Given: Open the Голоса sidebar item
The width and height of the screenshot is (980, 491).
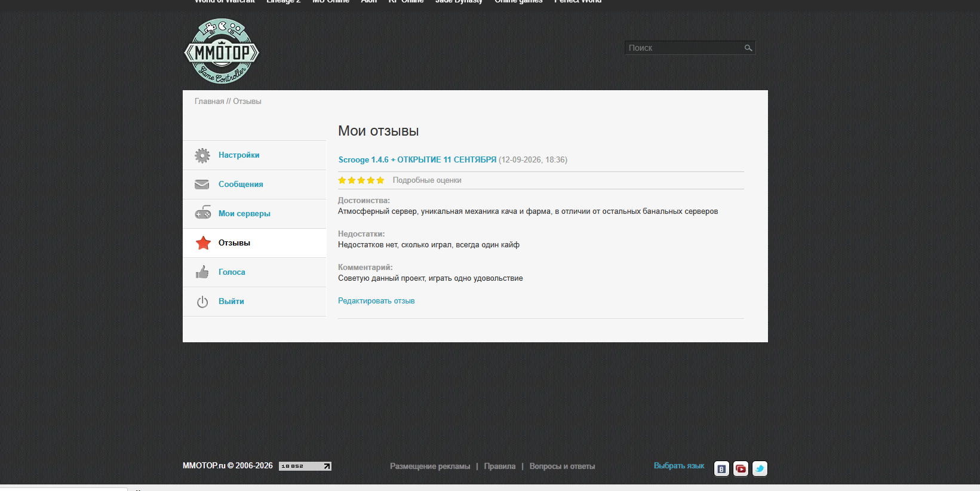Looking at the screenshot, I should tap(232, 272).
